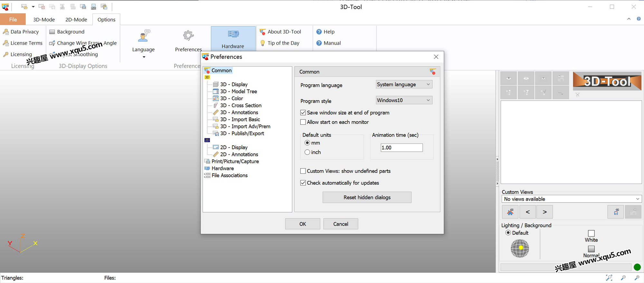Click the Open file icon in quick access toolbar
The height and width of the screenshot is (283, 644).
click(x=24, y=6)
